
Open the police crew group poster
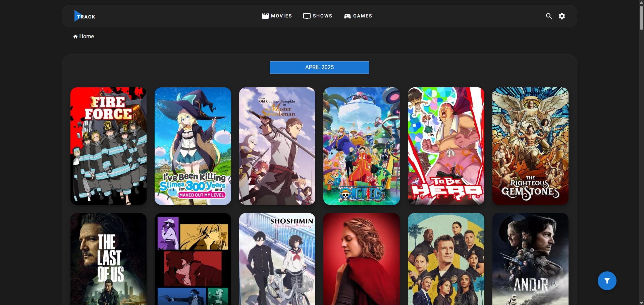446,259
